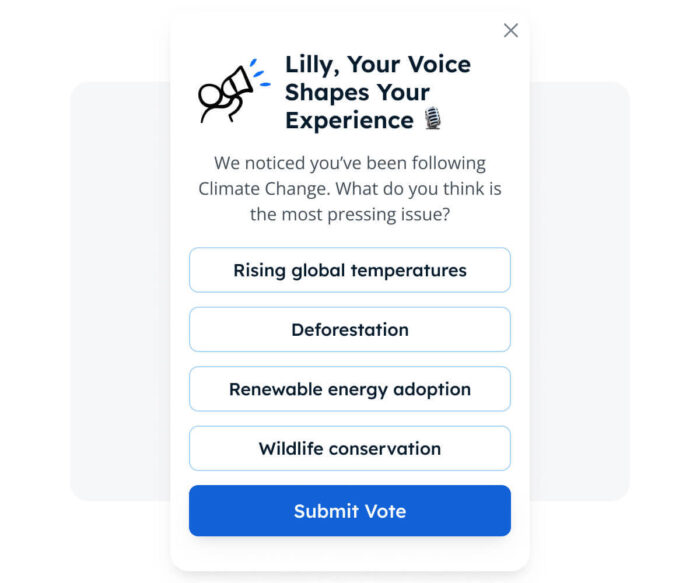The height and width of the screenshot is (583, 700).
Task: Click the We noticed you've been following line
Action: click(x=350, y=162)
